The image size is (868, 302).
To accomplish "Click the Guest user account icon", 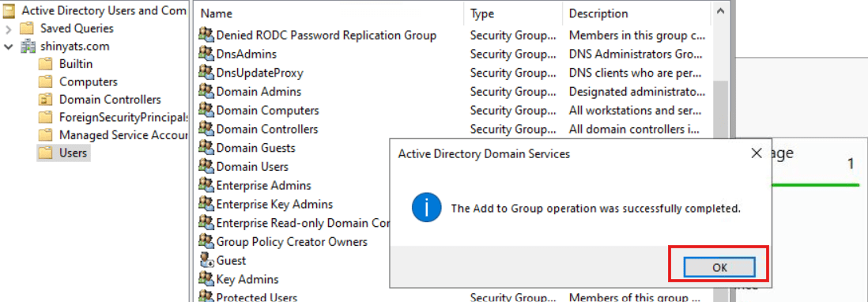I will coord(206,261).
